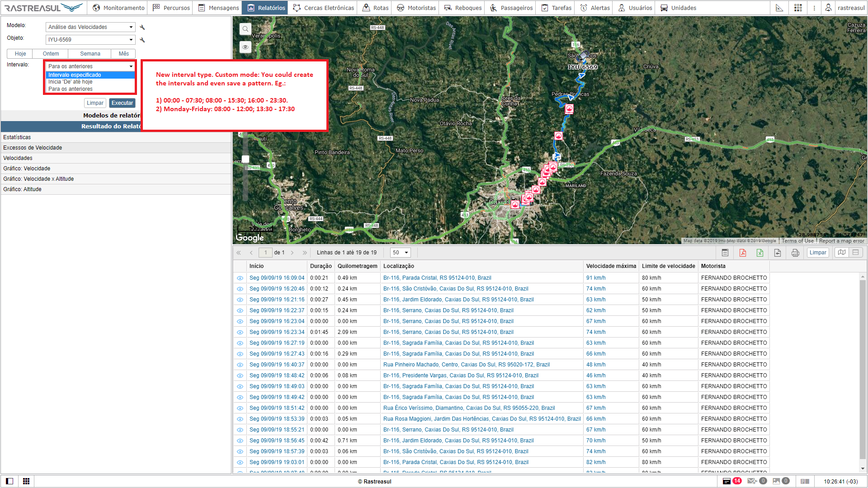This screenshot has height=488, width=868.
Task: Click the map zoom slider handle
Action: point(245,159)
